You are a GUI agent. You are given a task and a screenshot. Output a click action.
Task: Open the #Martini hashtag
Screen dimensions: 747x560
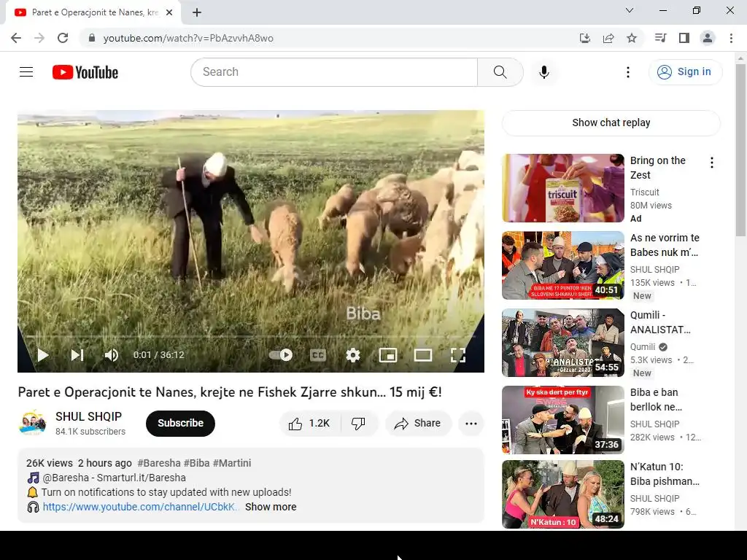[231, 463]
